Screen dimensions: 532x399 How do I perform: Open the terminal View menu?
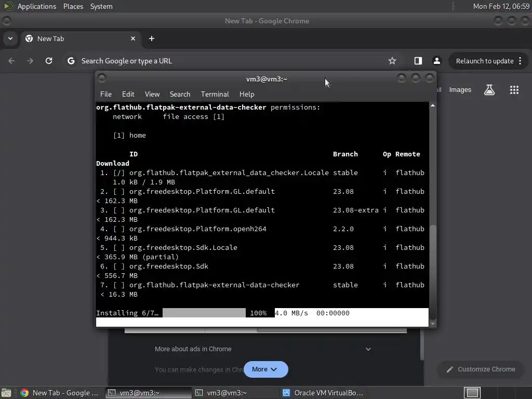(x=152, y=95)
